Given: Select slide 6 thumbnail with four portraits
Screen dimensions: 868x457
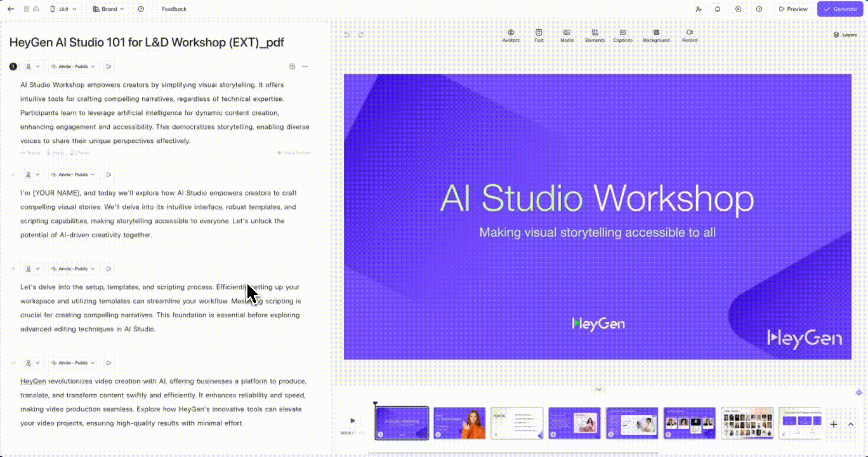Looking at the screenshot, I should pos(690,423).
